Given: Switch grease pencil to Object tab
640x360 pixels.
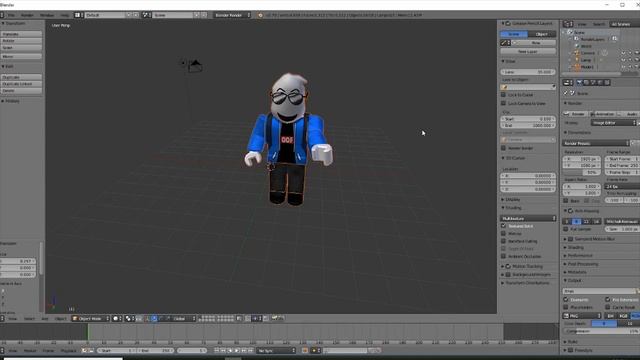Looking at the screenshot, I should [x=542, y=34].
